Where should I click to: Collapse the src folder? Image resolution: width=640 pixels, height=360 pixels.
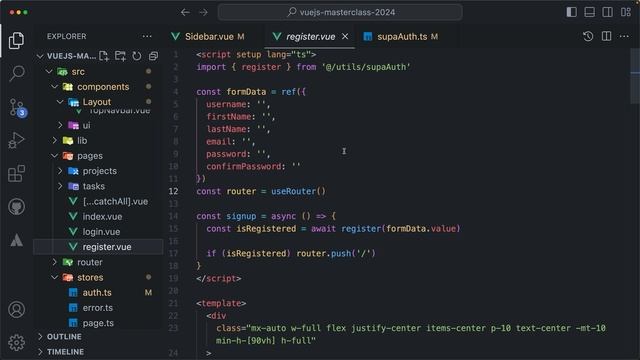(x=49, y=71)
